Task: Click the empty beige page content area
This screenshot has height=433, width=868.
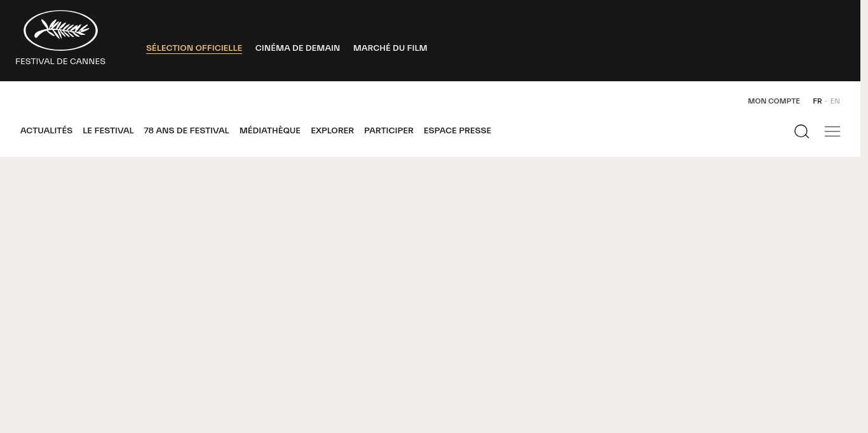Action: click(x=432, y=292)
